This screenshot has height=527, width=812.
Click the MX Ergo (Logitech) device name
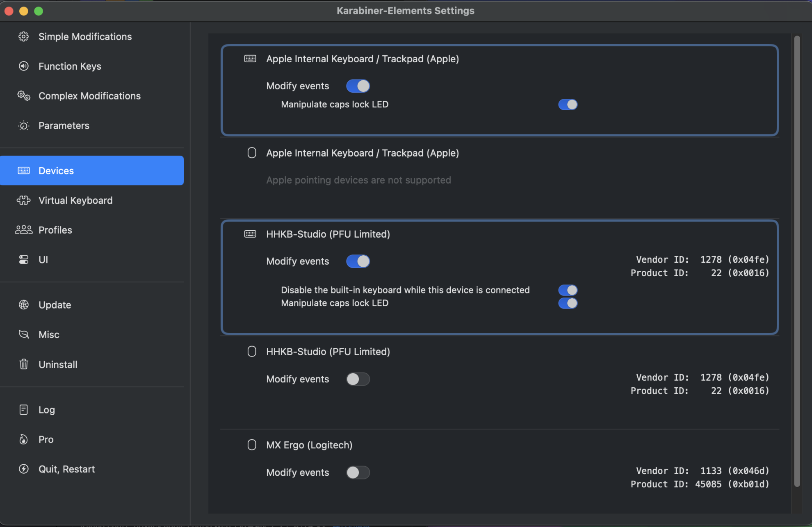pyautogui.click(x=309, y=445)
